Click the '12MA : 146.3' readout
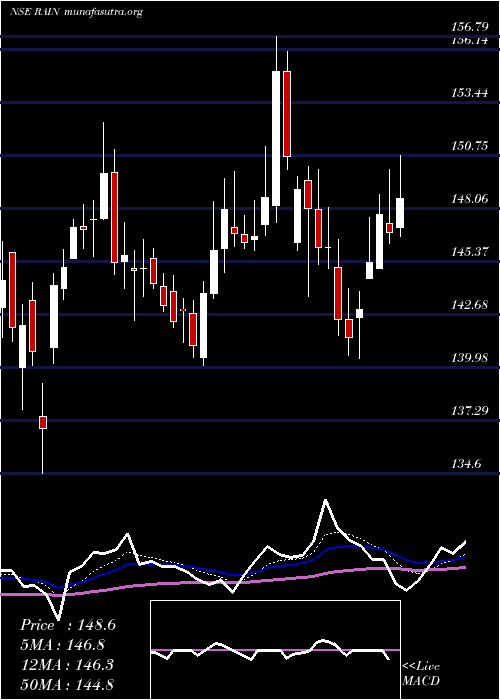This screenshot has height=700, width=500. [66, 665]
